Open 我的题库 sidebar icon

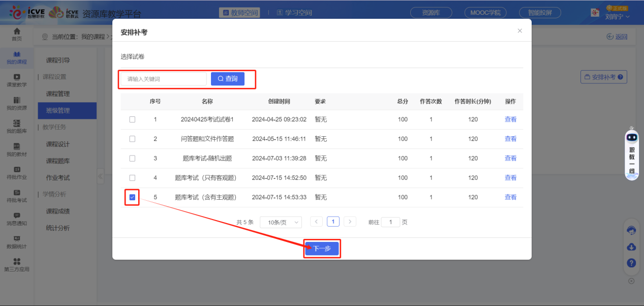coord(17,126)
